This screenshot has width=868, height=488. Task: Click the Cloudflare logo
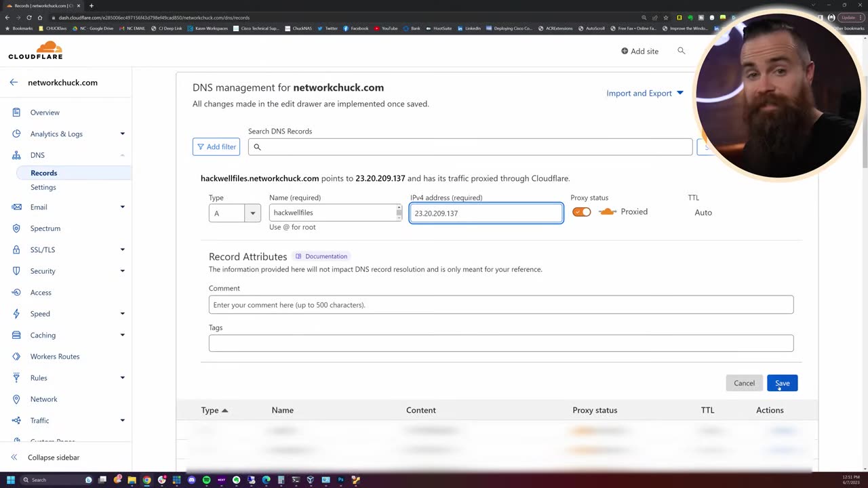click(x=35, y=51)
